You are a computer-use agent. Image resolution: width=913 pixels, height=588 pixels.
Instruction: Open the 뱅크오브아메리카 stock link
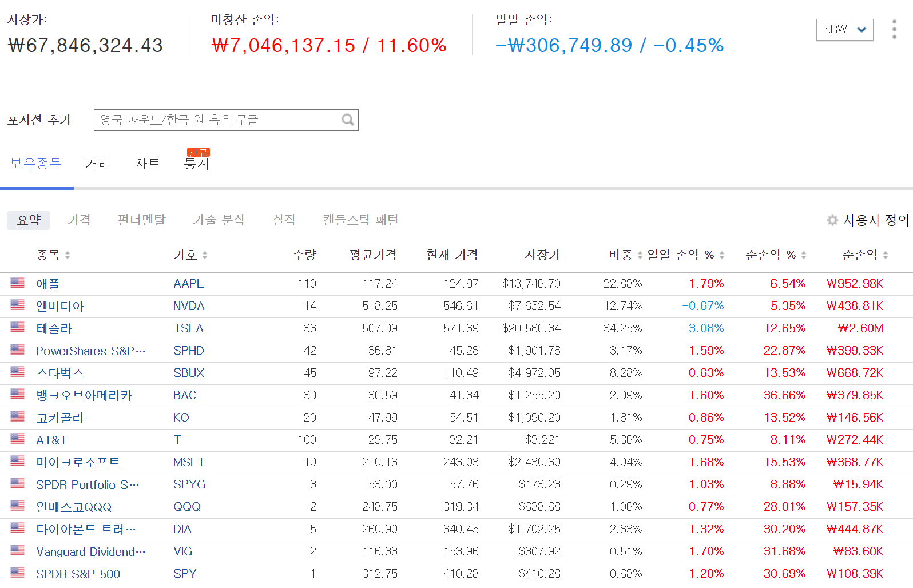click(84, 395)
